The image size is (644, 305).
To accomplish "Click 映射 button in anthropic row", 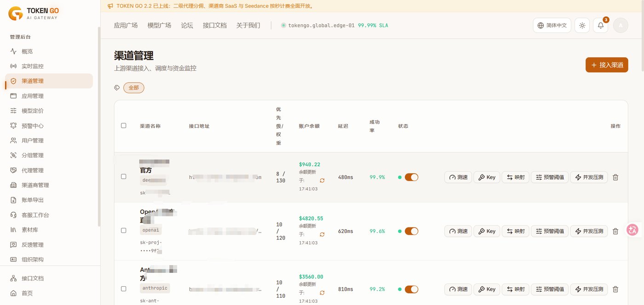I will tap(515, 289).
